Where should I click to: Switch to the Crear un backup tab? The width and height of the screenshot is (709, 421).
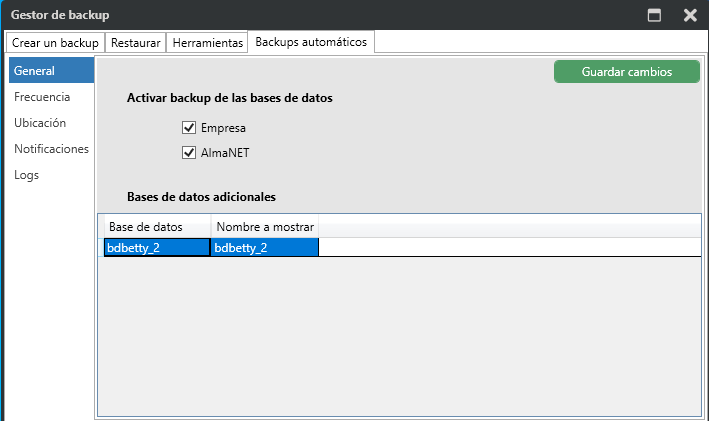click(x=55, y=43)
